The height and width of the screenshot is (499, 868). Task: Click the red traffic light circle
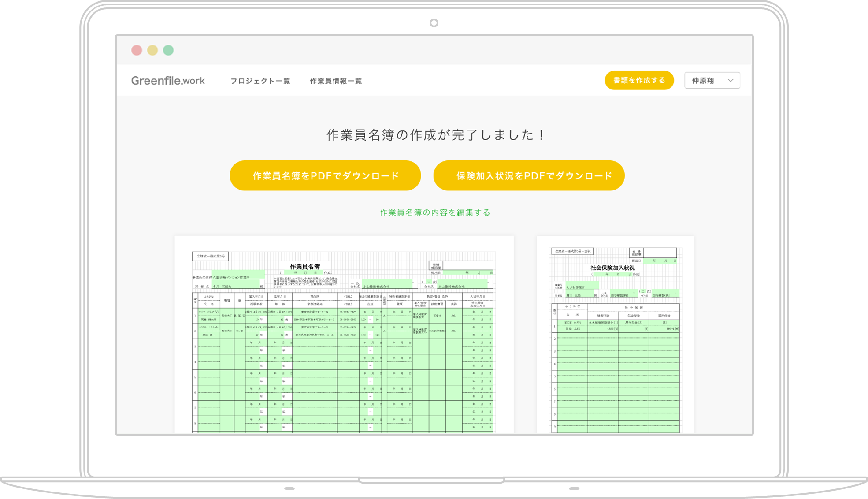tap(137, 50)
